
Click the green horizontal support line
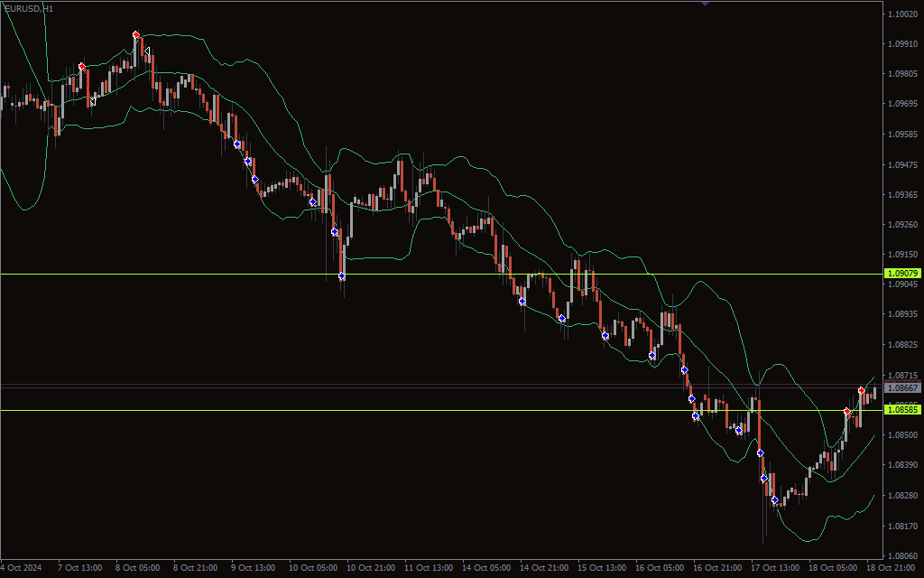coord(451,411)
